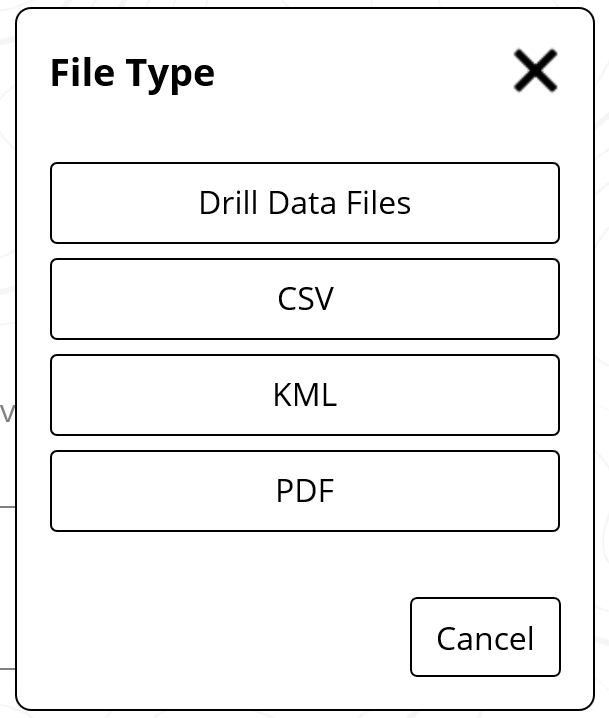
Task: Cancel the file type selection
Action: coord(485,637)
